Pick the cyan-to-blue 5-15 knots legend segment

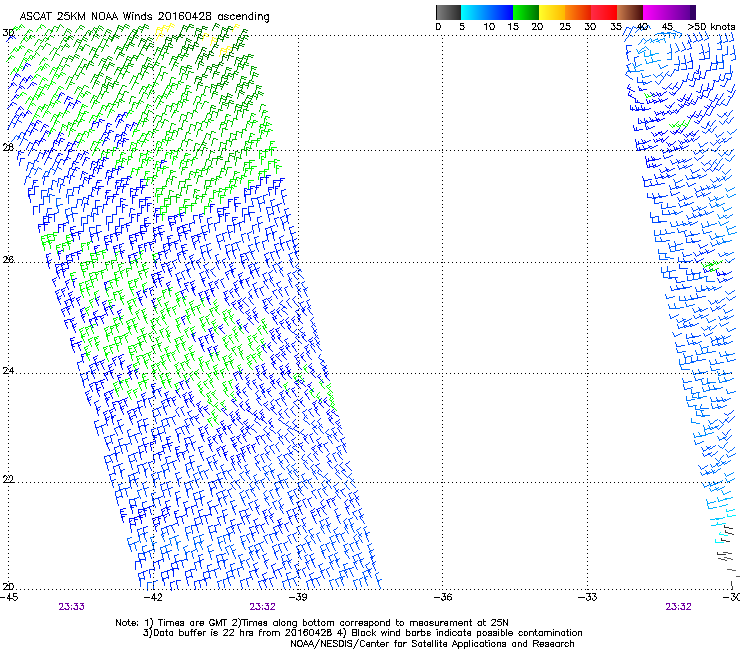(487, 12)
